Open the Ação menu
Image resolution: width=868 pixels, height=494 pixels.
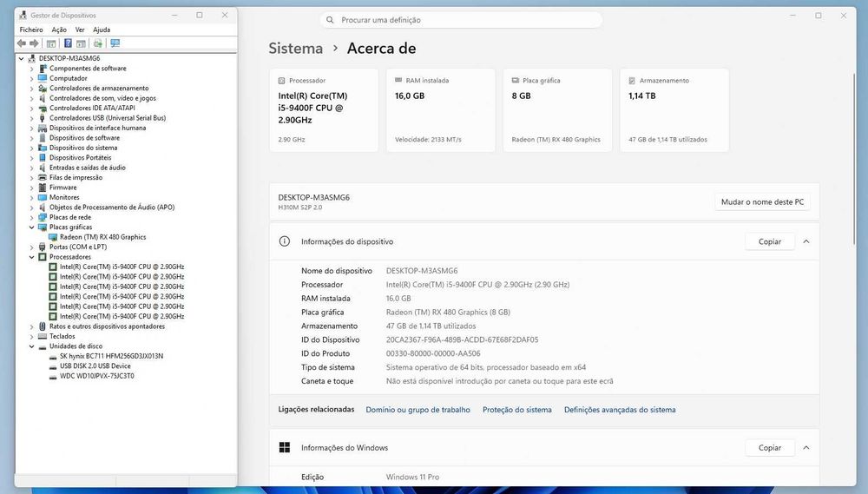point(59,30)
